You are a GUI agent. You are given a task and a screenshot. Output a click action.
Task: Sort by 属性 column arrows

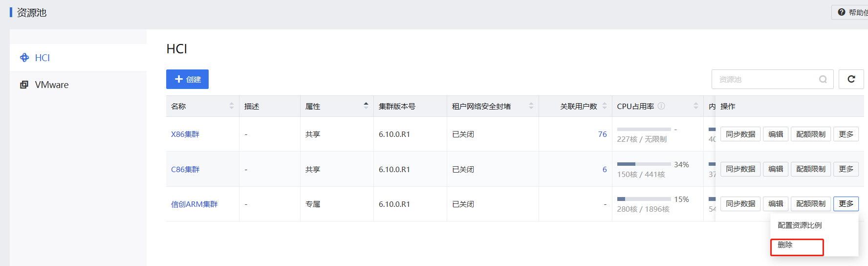(366, 106)
